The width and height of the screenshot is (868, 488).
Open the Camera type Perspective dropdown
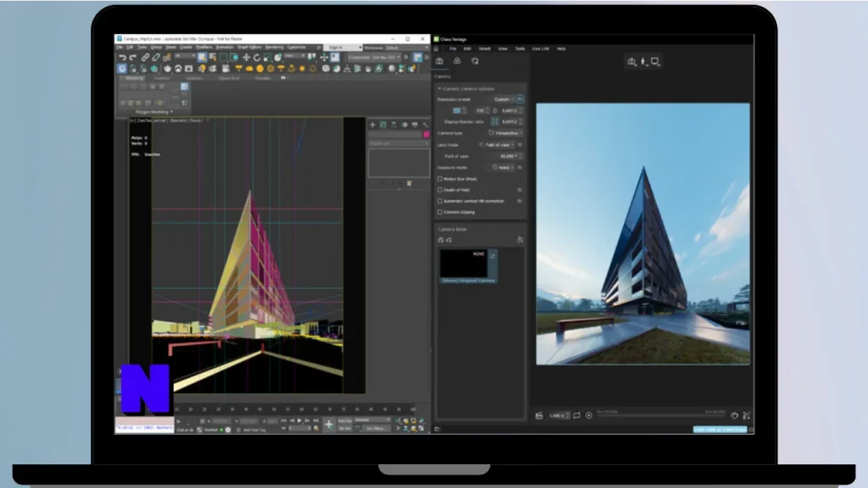(x=505, y=133)
